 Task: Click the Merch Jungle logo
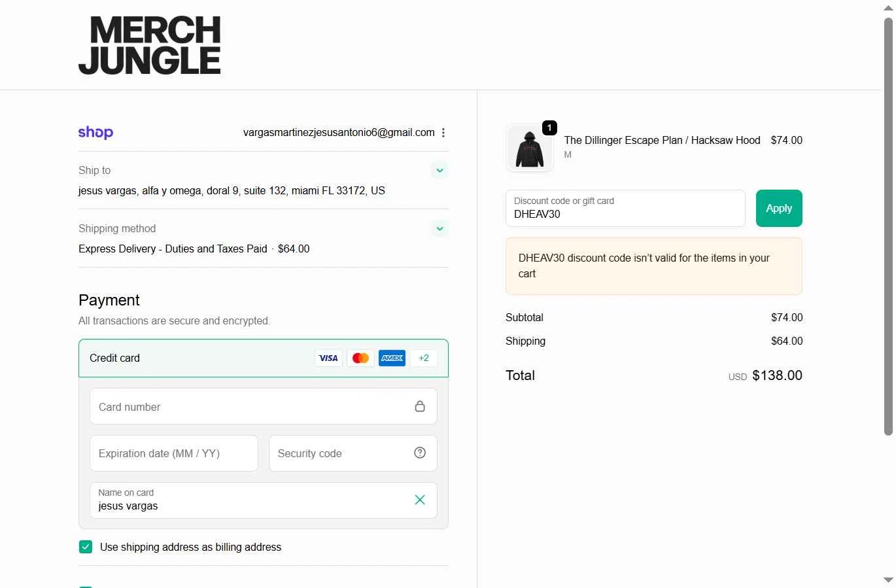pyautogui.click(x=149, y=46)
